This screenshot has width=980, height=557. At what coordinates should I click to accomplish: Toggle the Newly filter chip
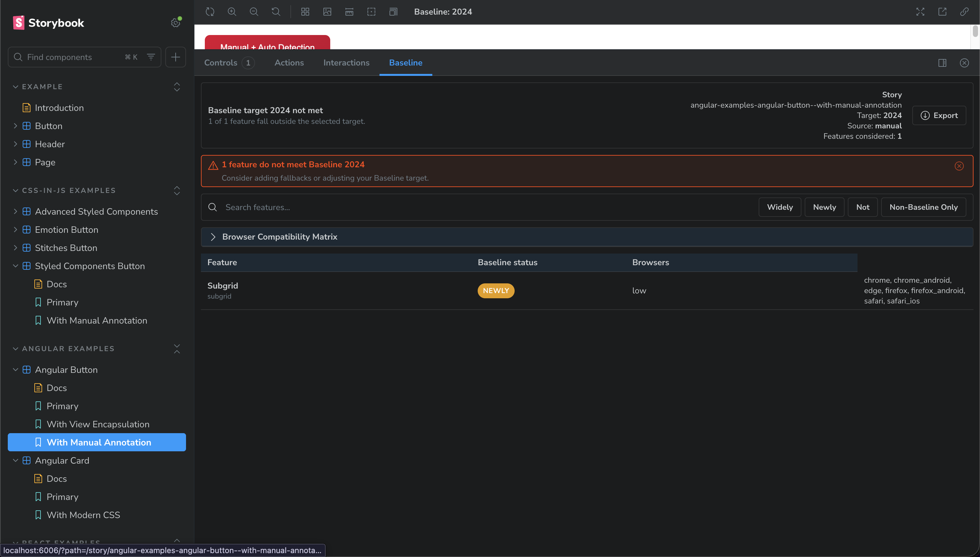click(824, 207)
